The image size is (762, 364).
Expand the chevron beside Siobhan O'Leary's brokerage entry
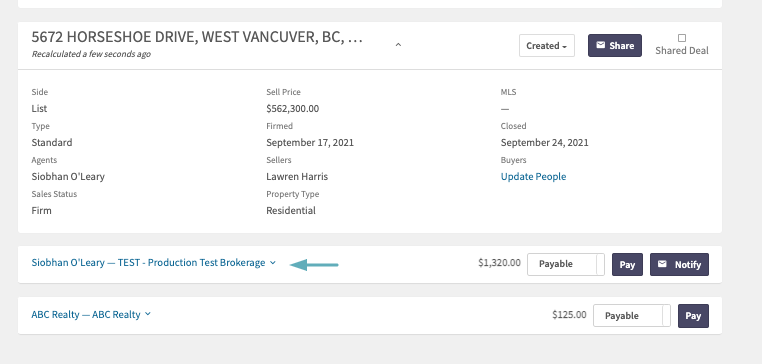273,262
